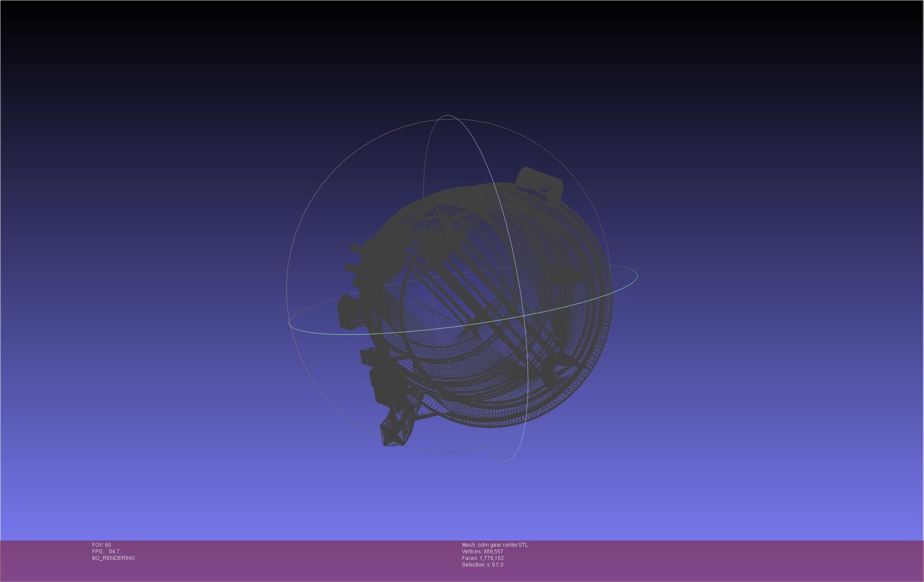Viewport: 924px width, 582px height.
Task: Click the Selection v: 0 f: 0 text
Action: (482, 565)
